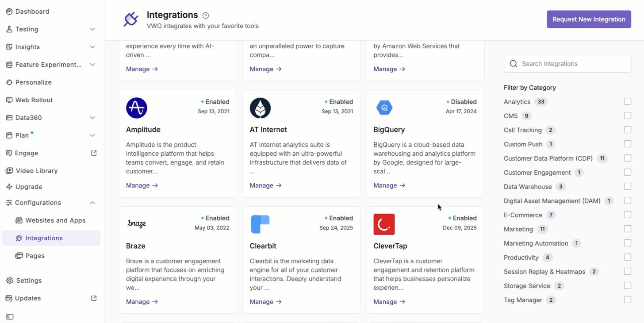
Task: Open the help tooltip beside Integrations heading
Action: (205, 15)
